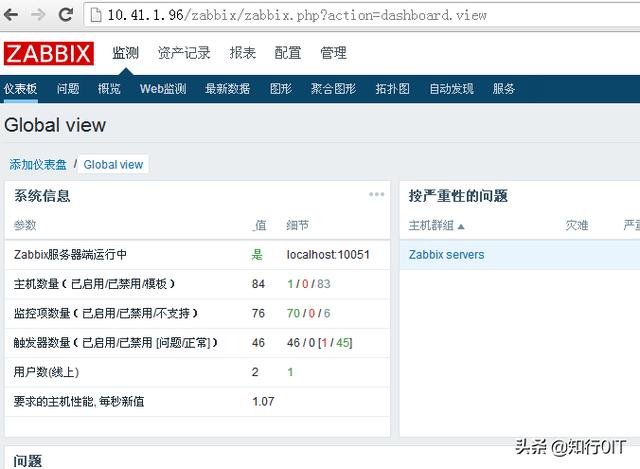Open the Zabbix servers host group link
The image size is (640, 469).
point(446,255)
